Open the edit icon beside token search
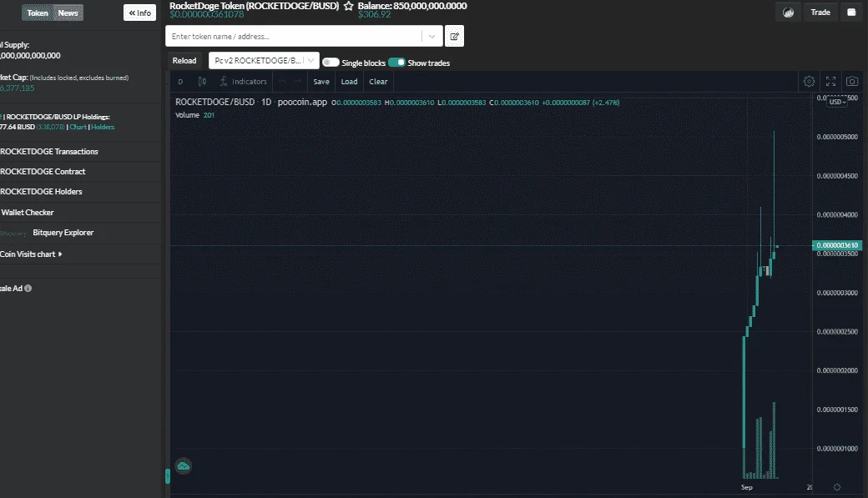This screenshot has height=498, width=868. [x=454, y=36]
